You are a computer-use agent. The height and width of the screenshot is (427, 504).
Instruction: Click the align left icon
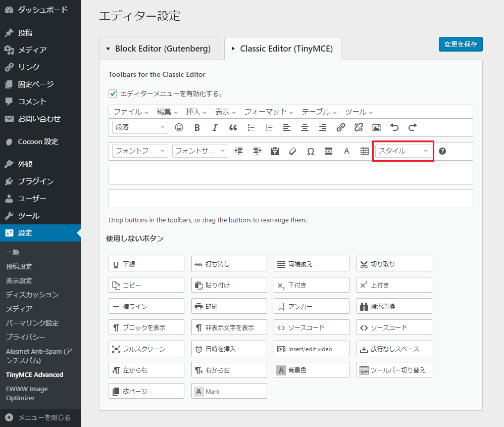(287, 128)
